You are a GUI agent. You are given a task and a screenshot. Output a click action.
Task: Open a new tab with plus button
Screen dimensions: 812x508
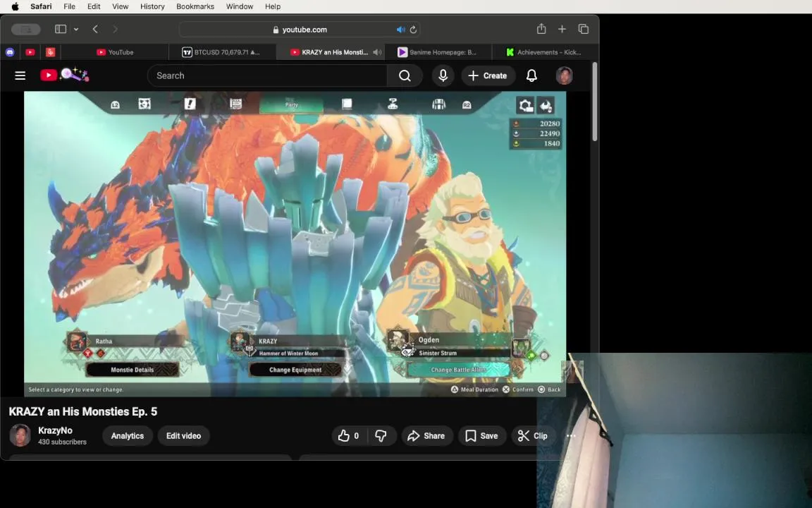coord(562,29)
